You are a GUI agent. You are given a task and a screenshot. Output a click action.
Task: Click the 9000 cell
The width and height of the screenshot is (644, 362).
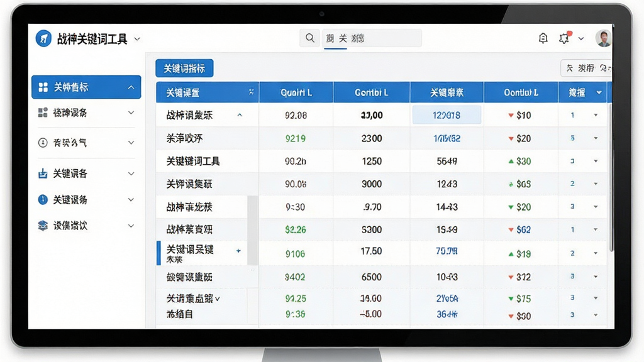[372, 184]
